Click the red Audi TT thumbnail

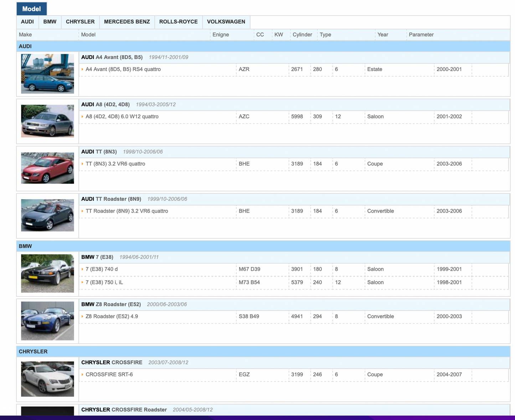(x=47, y=168)
